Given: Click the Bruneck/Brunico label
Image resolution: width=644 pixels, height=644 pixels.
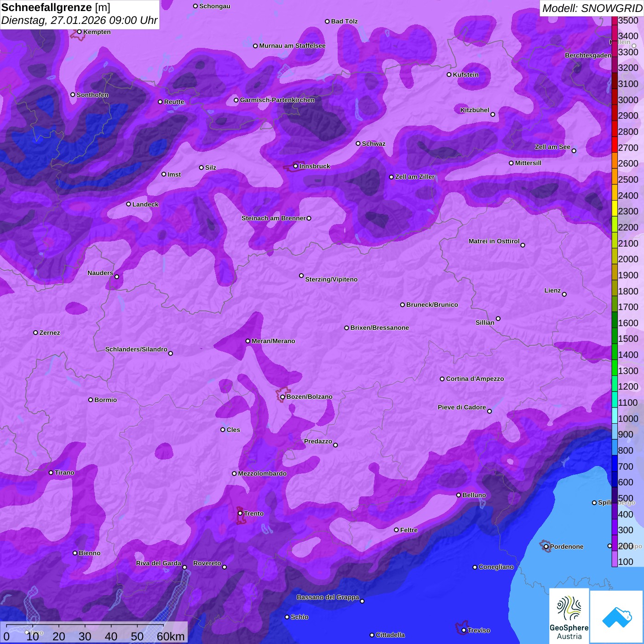Looking at the screenshot, I should point(432,305).
